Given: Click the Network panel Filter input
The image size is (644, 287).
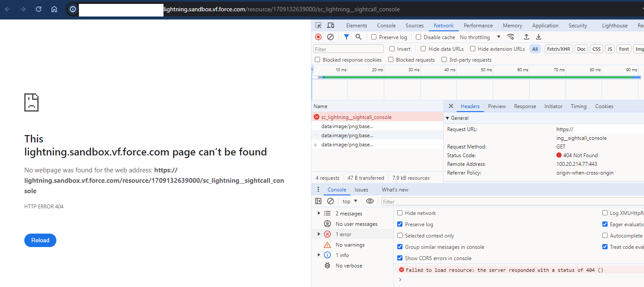Looking at the screenshot, I should pyautogui.click(x=349, y=49).
